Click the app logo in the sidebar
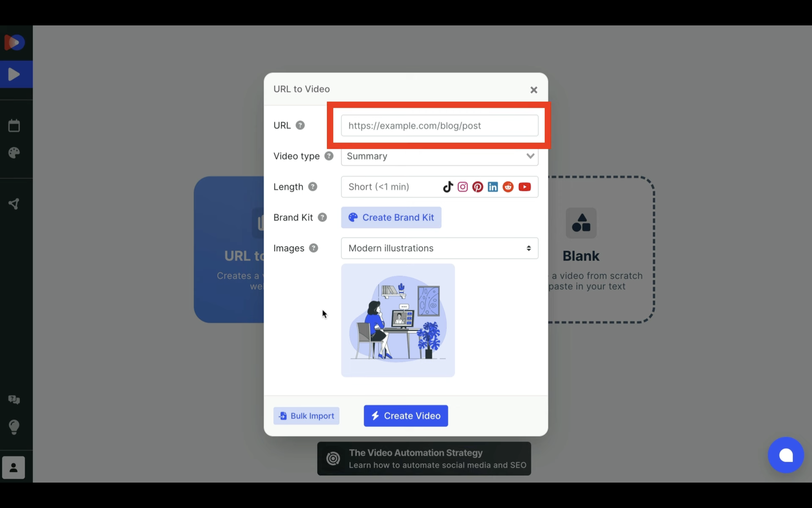 14,43
